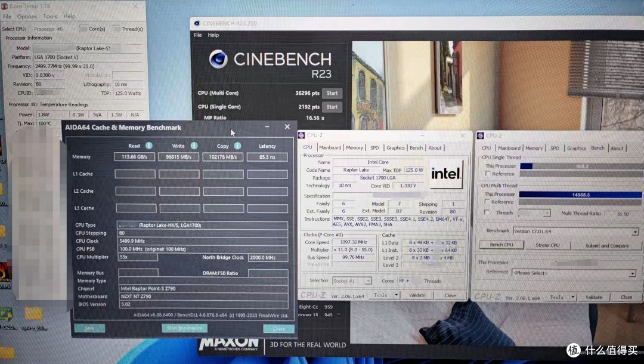Open Cinebench File menu
This screenshot has width=644, height=364.
197,35
